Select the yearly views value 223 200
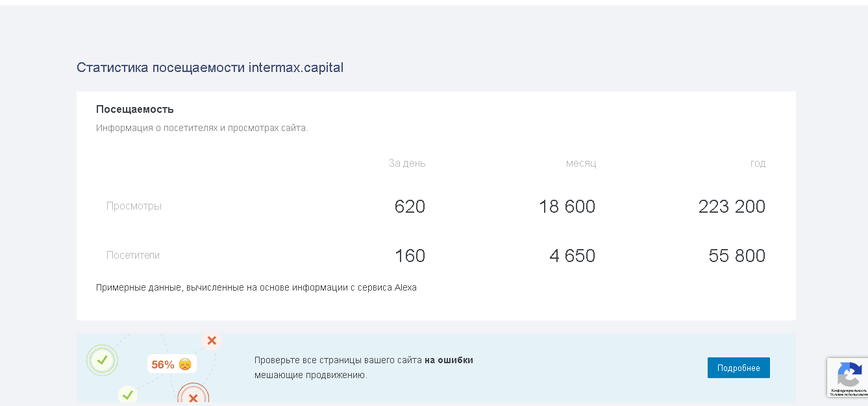868x406 pixels. point(732,207)
